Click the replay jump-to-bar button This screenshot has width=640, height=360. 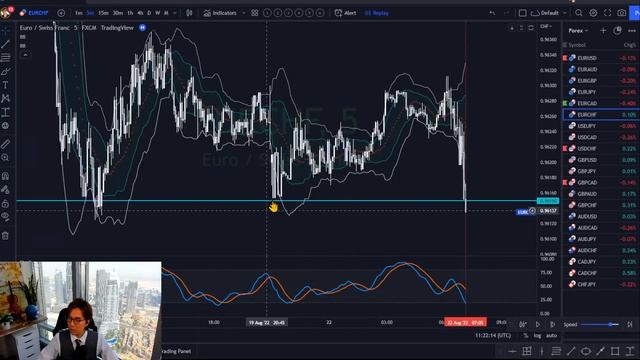coord(522,324)
